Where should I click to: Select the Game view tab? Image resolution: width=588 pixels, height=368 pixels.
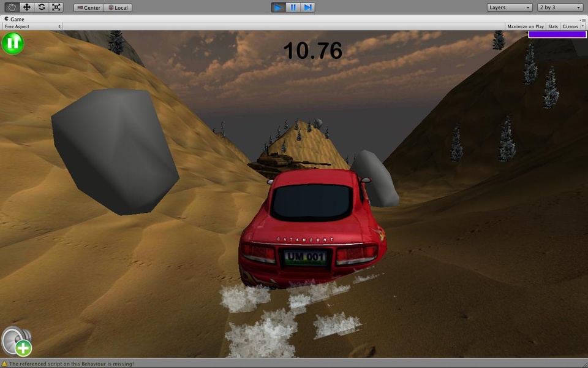(14, 19)
